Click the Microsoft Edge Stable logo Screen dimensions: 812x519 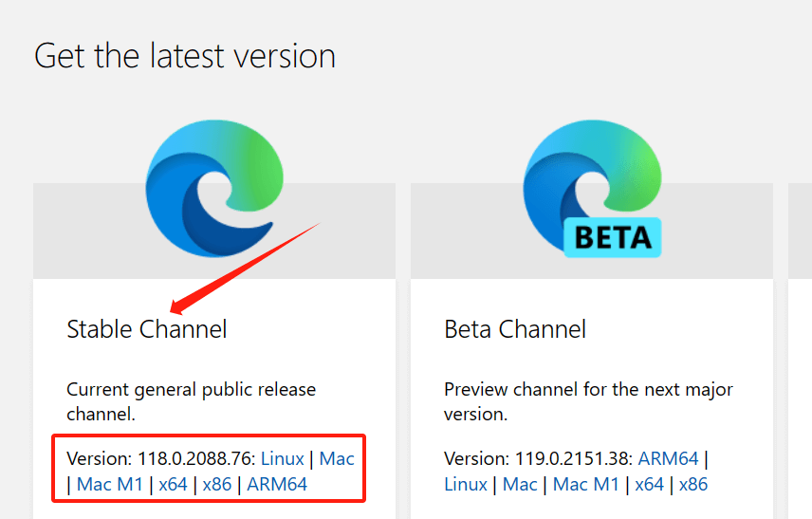(214, 189)
